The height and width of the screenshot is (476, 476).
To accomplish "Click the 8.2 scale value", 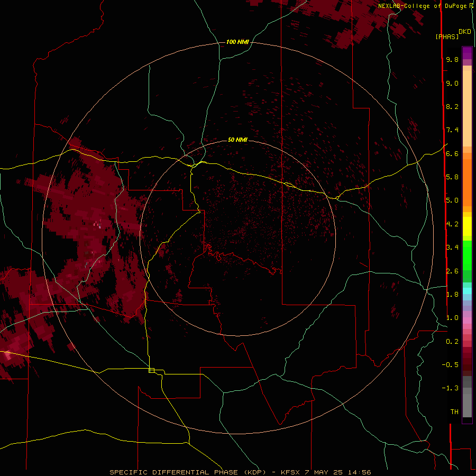I will coord(452,106).
